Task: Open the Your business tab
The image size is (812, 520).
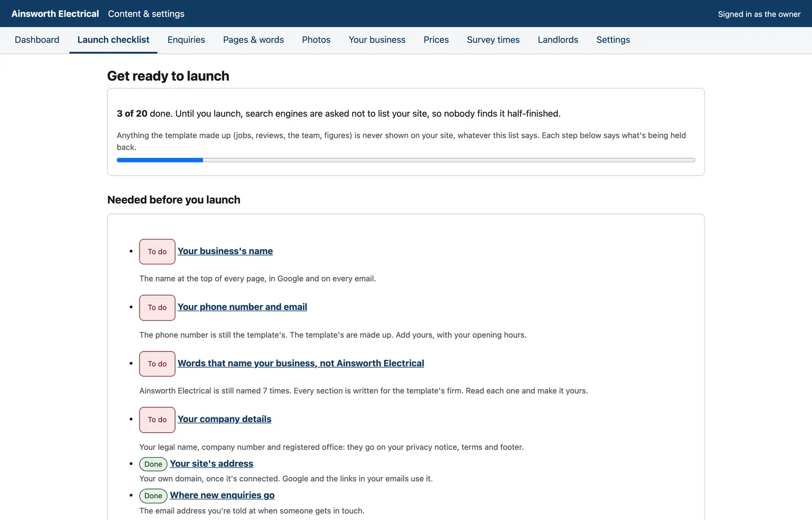Action: [x=377, y=40]
